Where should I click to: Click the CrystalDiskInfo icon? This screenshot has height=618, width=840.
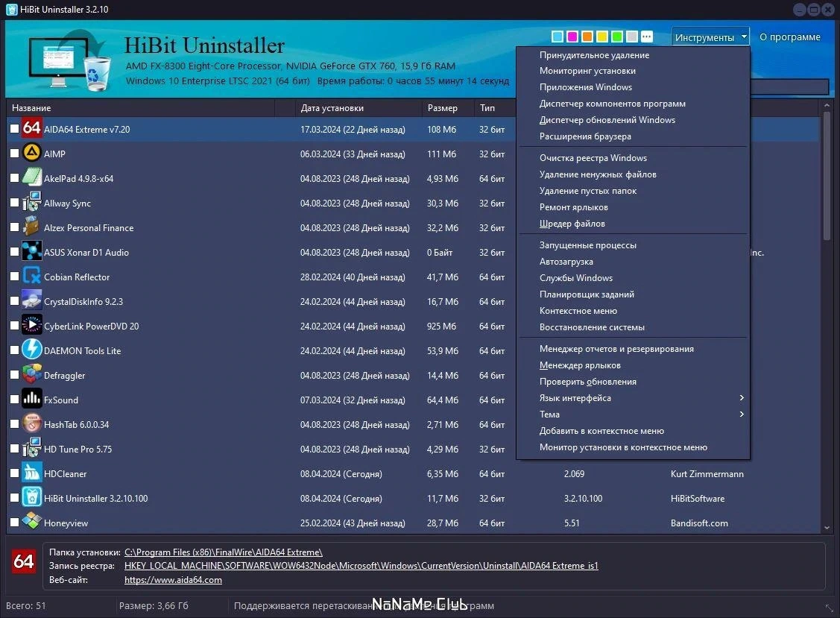pyautogui.click(x=31, y=301)
